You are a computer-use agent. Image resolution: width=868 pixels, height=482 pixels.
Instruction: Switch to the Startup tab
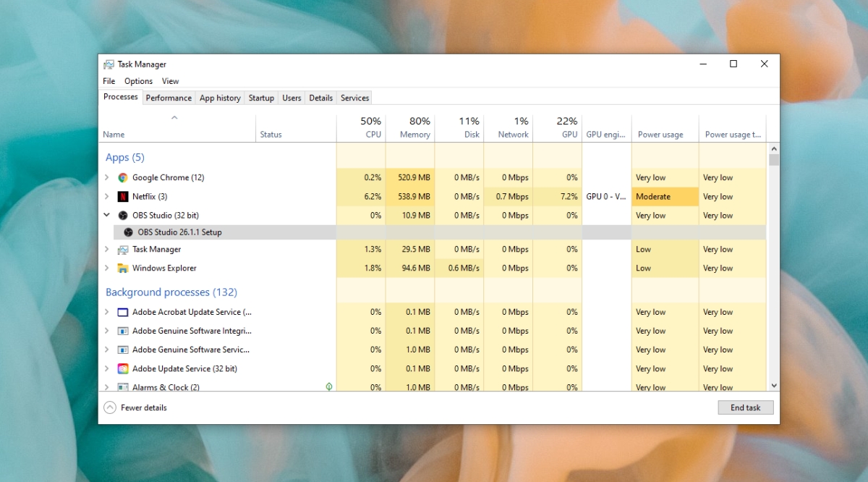[x=261, y=98]
